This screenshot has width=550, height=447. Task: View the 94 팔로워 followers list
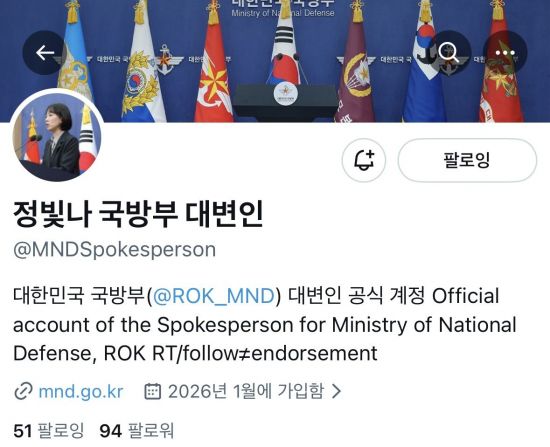point(137,431)
